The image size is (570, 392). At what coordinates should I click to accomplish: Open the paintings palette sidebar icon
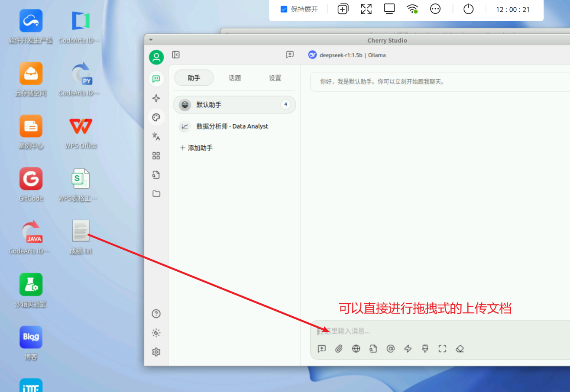tap(156, 117)
